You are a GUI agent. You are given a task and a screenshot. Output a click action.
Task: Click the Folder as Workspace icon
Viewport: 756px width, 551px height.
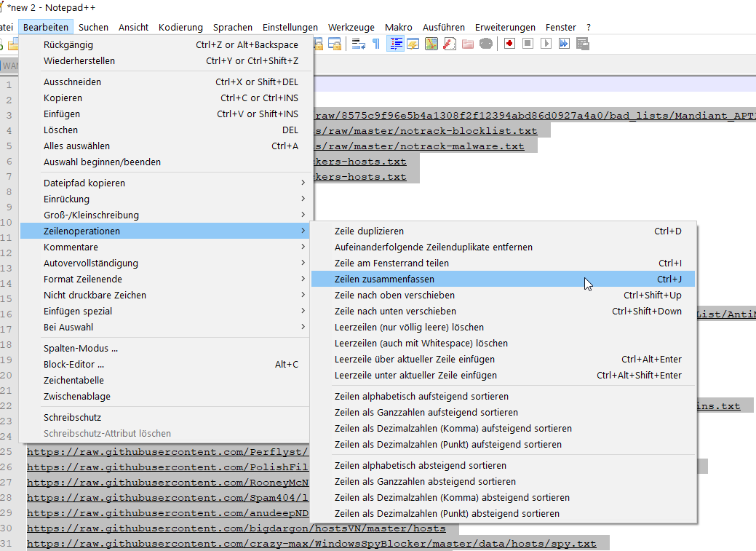pos(468,44)
